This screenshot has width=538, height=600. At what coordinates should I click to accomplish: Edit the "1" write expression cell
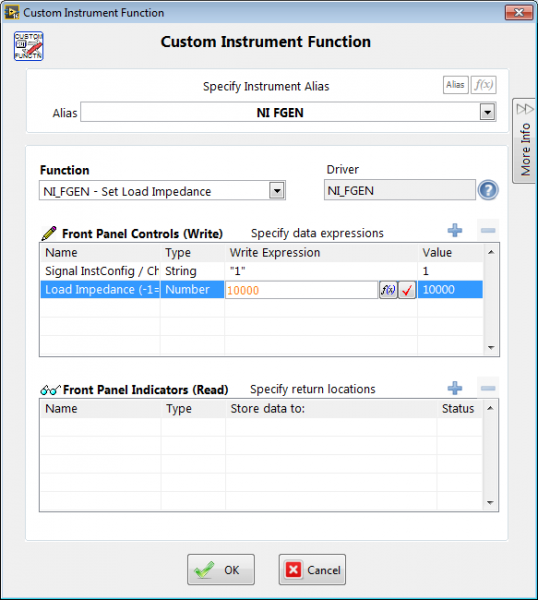click(x=321, y=271)
